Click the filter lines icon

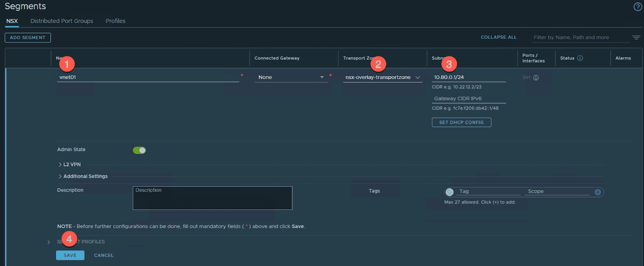point(636,37)
